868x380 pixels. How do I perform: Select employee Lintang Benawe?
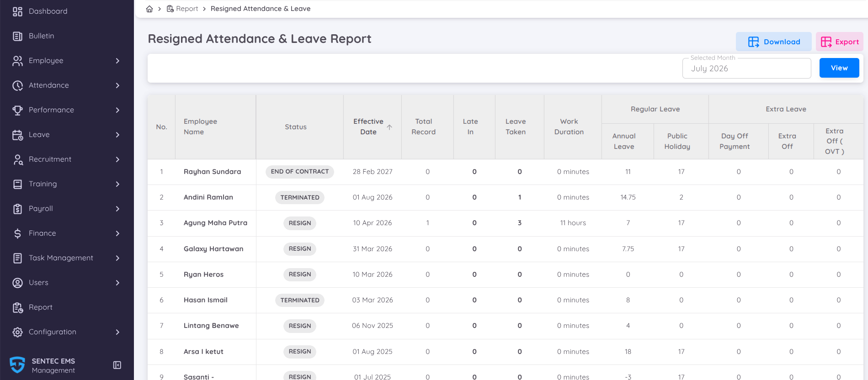[x=211, y=326]
